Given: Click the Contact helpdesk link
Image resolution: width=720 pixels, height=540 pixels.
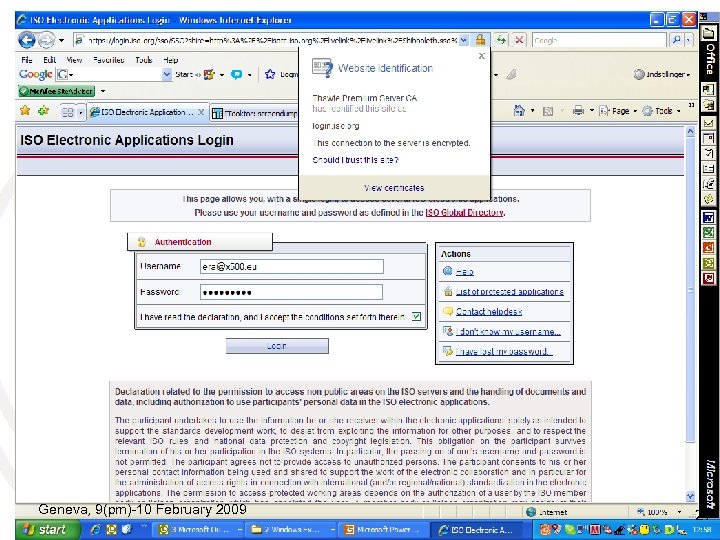Looking at the screenshot, I should tap(489, 311).
